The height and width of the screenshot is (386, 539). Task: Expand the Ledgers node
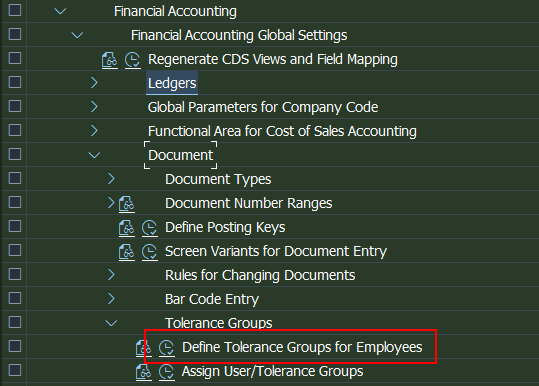tap(94, 82)
